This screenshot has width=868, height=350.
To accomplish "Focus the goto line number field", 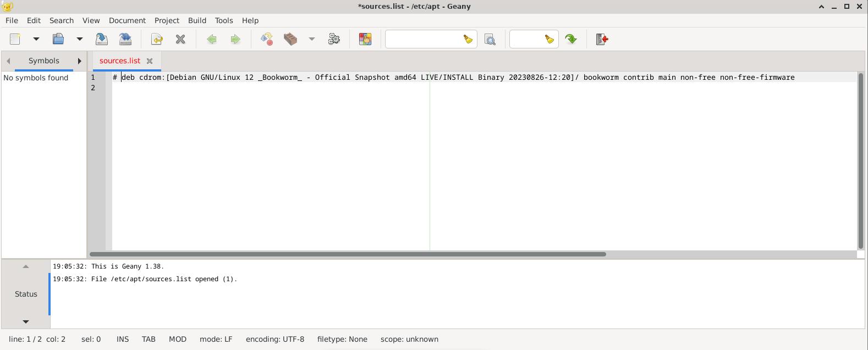I will pyautogui.click(x=527, y=39).
